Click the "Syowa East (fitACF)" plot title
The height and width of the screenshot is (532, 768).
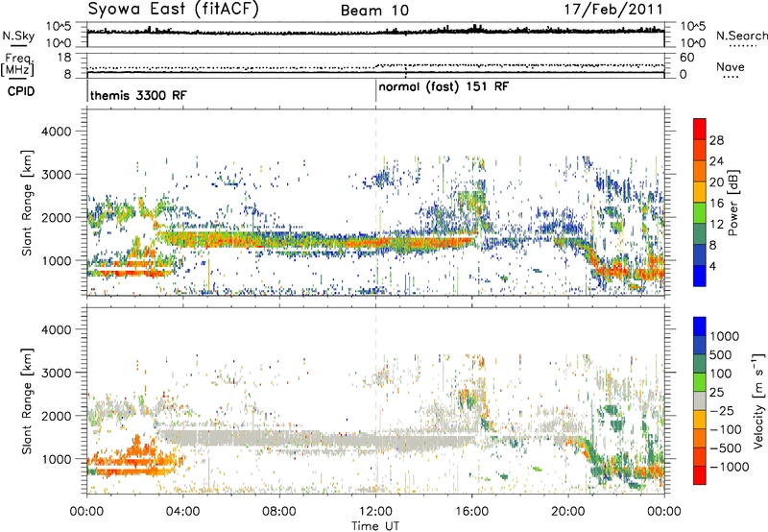click(x=174, y=9)
